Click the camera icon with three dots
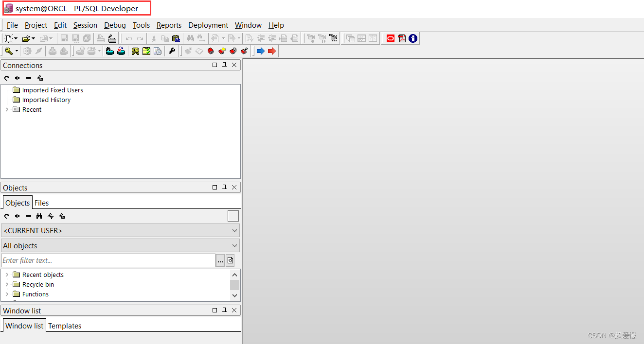Screen dimensions: 644x344 pos(333,38)
